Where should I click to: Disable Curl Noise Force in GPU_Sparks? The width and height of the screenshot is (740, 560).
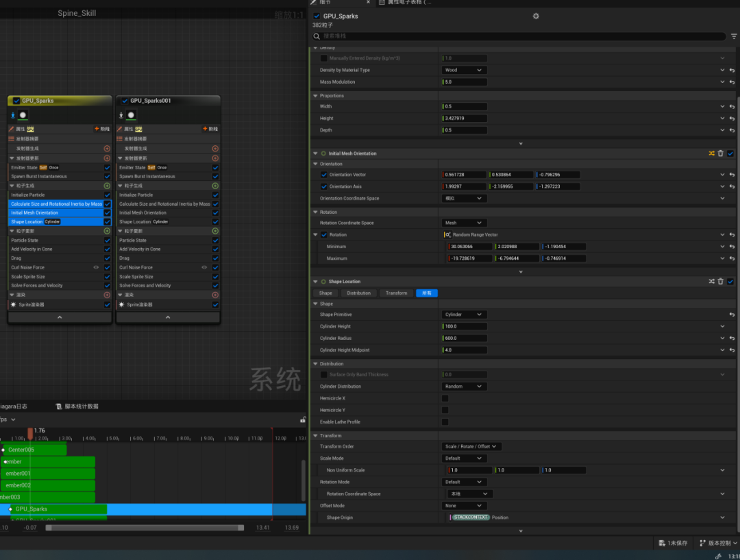coord(107,267)
